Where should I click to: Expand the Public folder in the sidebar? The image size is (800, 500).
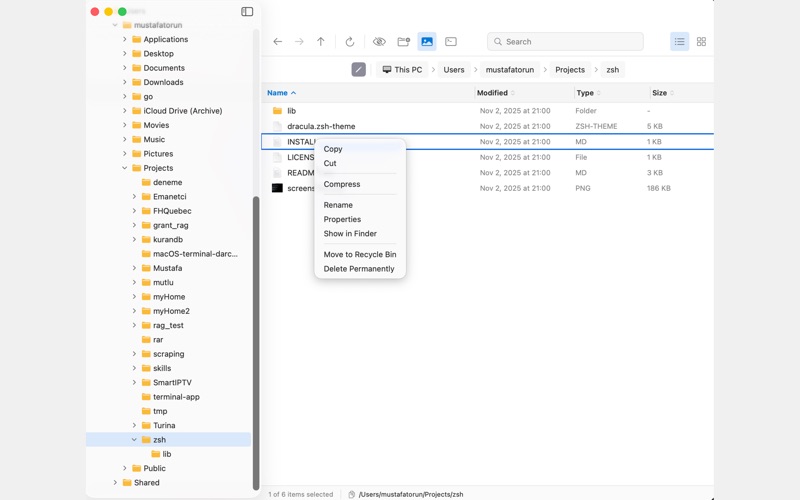point(124,468)
